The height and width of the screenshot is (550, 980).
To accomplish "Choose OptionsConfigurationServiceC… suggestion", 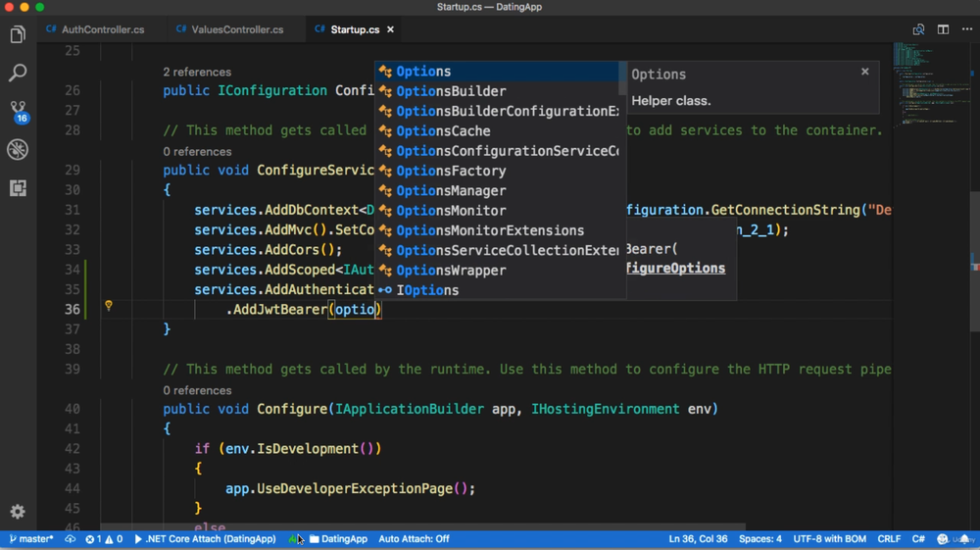I will [x=497, y=151].
